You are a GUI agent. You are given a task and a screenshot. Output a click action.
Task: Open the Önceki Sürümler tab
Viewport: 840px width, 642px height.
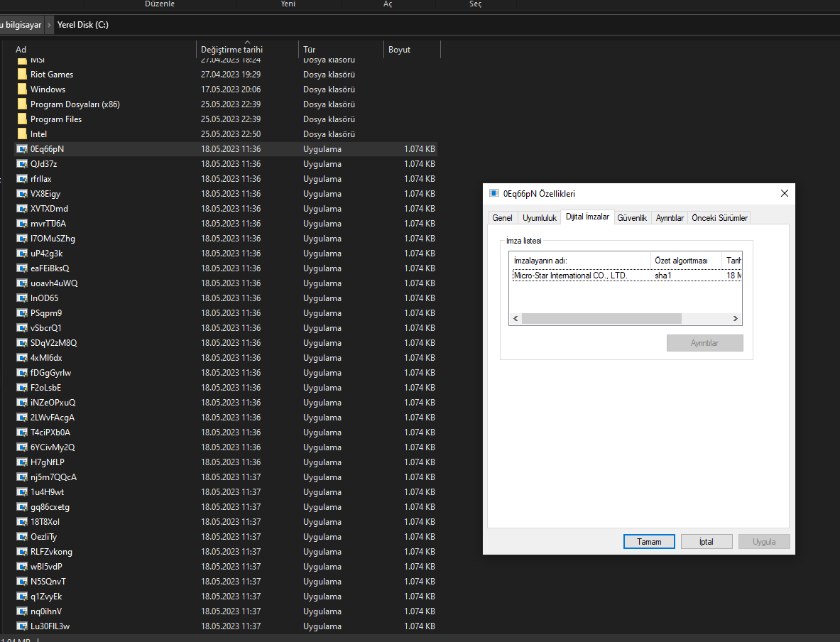pos(719,217)
